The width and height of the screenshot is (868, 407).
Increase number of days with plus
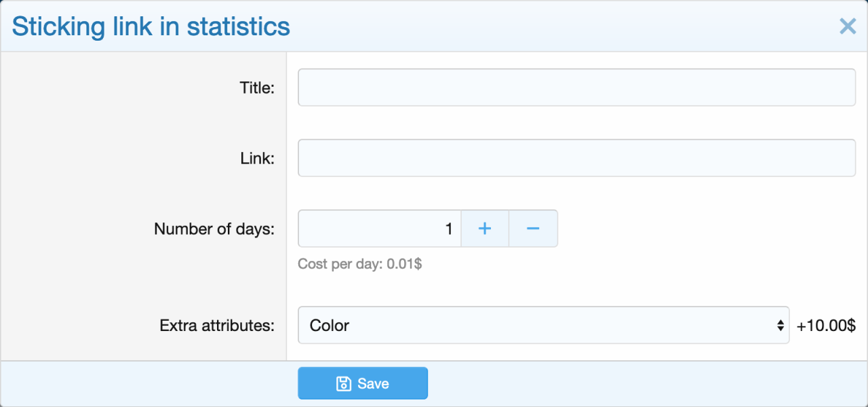(485, 229)
